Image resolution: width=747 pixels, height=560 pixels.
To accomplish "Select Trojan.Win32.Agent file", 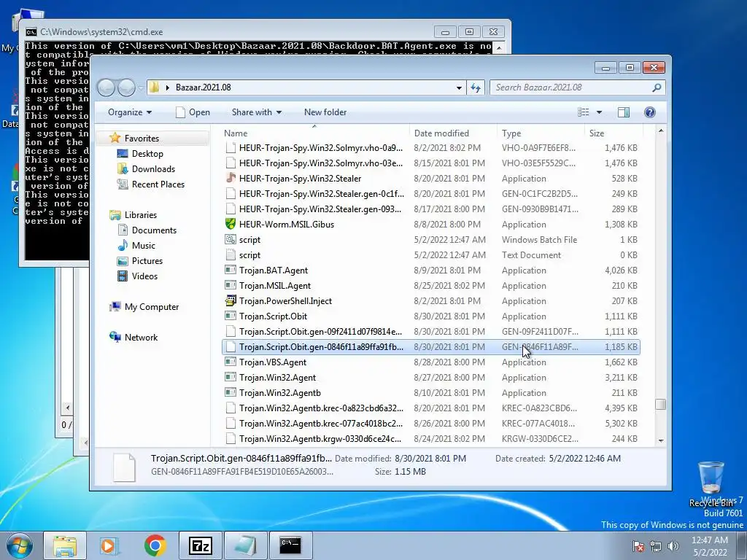I will 431,377.
